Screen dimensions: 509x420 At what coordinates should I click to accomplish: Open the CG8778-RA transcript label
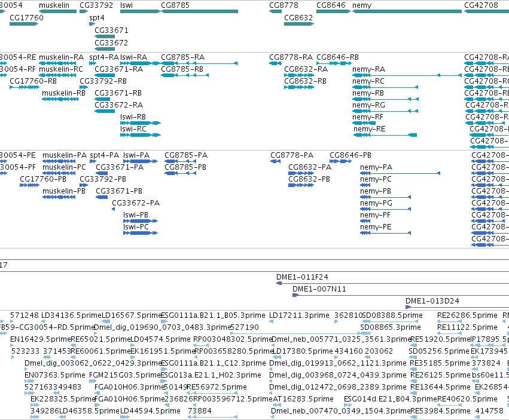(x=291, y=57)
